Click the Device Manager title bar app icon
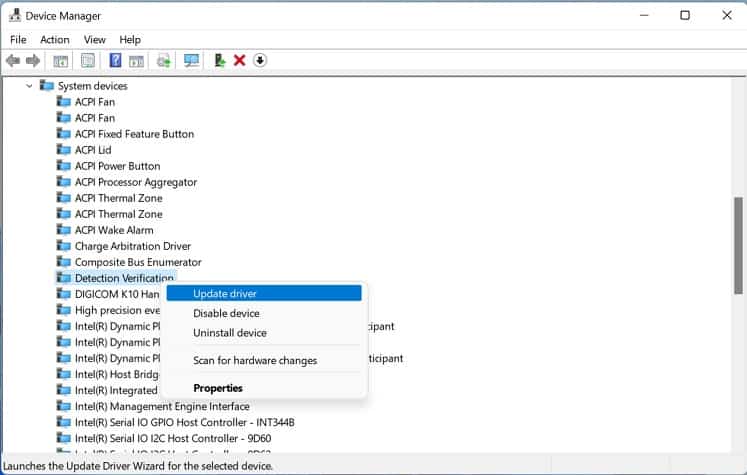Viewport: 747px width, 475px height. tap(15, 15)
